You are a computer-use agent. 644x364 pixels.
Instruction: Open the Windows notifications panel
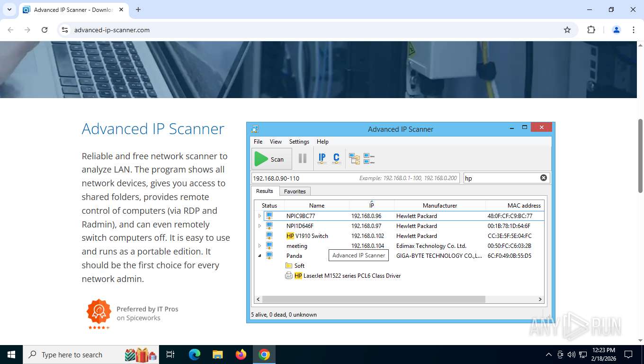click(x=628, y=355)
